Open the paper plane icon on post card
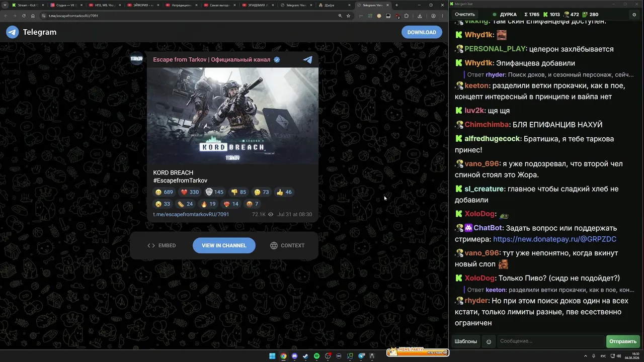Viewport: 644px width, 362px height. [x=308, y=60]
